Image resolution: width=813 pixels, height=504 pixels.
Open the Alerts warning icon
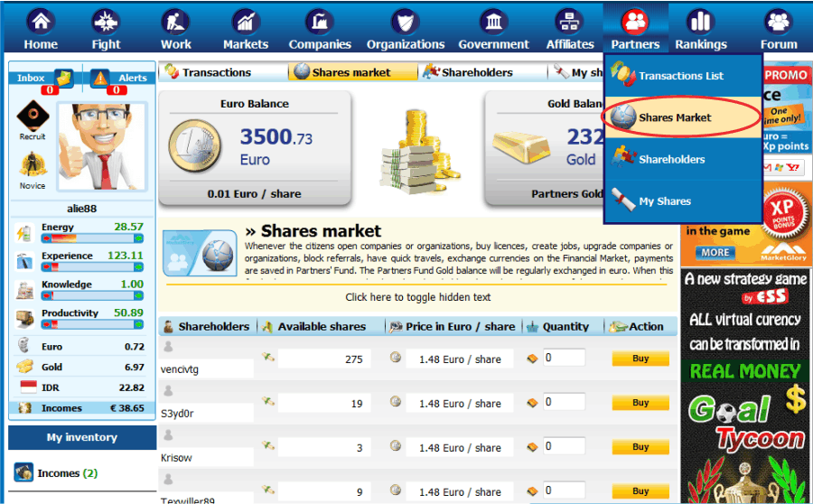(x=99, y=78)
